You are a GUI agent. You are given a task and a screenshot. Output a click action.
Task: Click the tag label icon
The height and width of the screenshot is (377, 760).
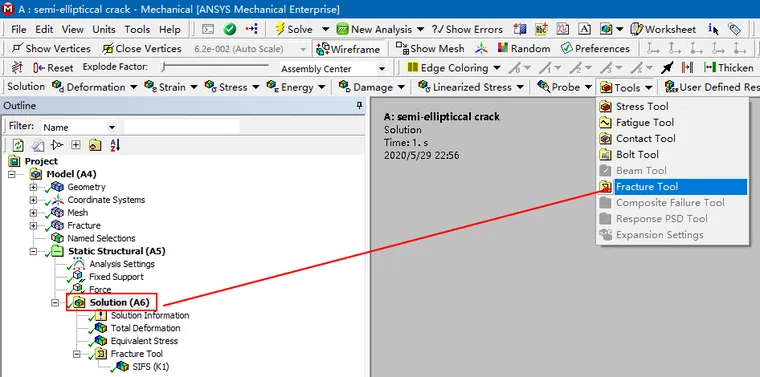tap(734, 29)
